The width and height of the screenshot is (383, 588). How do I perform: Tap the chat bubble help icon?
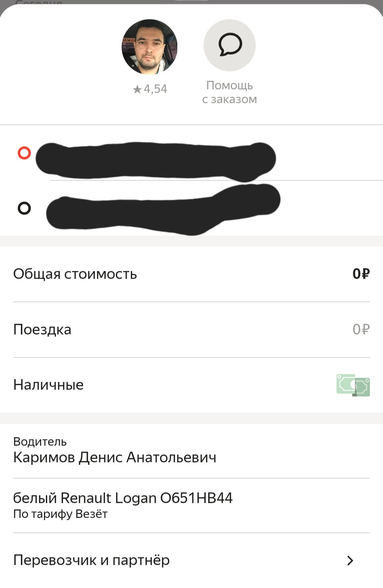[229, 45]
